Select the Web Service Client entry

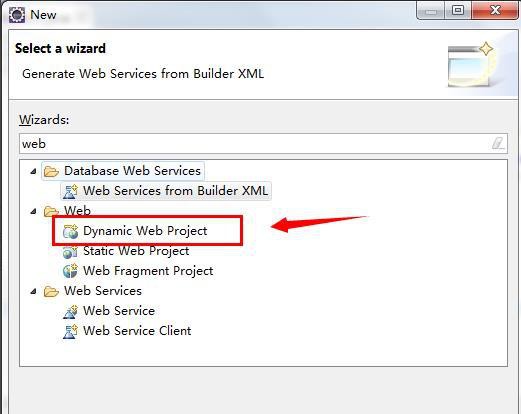tap(137, 331)
